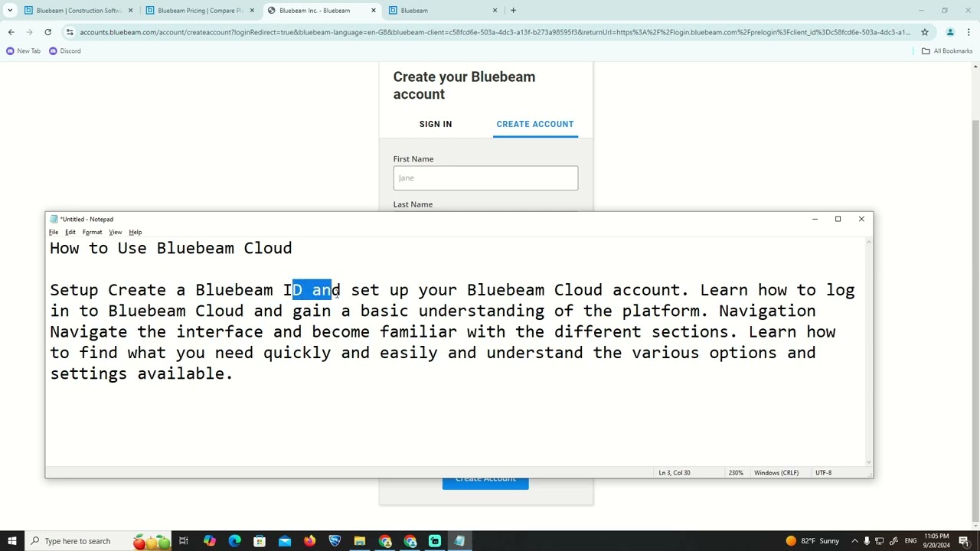The height and width of the screenshot is (551, 980).
Task: Close the Bluebeam Construction Software tab
Action: tap(130, 11)
